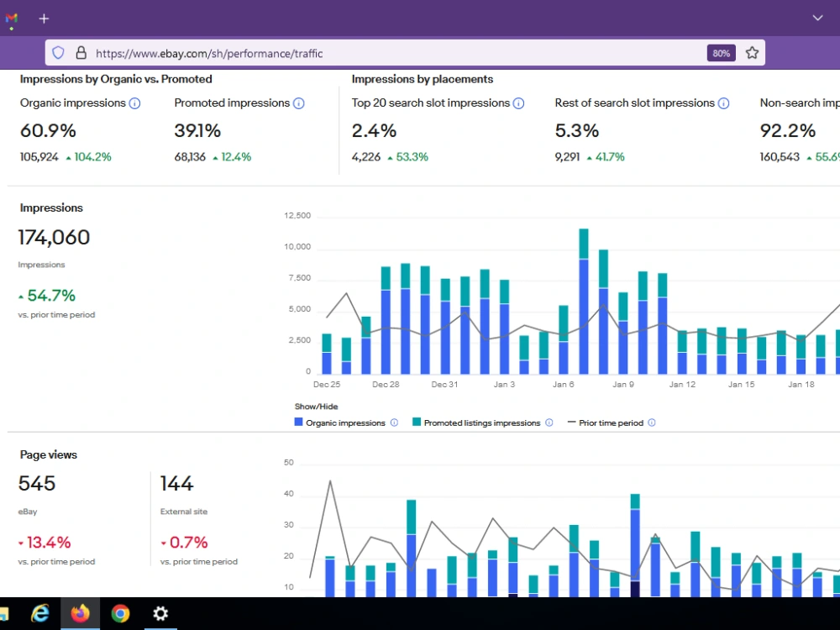
Task: Click the 92.2% non-search value
Action: pyautogui.click(x=788, y=131)
